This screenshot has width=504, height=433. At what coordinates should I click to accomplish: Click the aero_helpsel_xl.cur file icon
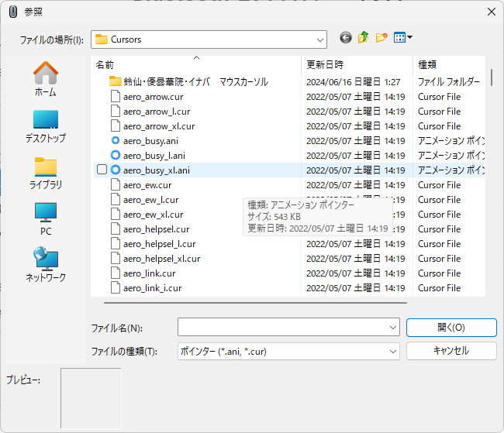(116, 259)
